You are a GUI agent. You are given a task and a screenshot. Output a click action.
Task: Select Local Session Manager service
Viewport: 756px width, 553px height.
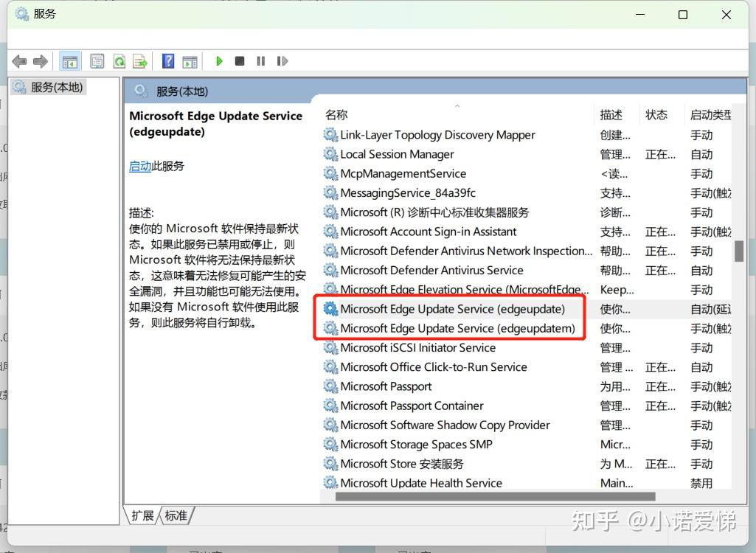(527, 154)
